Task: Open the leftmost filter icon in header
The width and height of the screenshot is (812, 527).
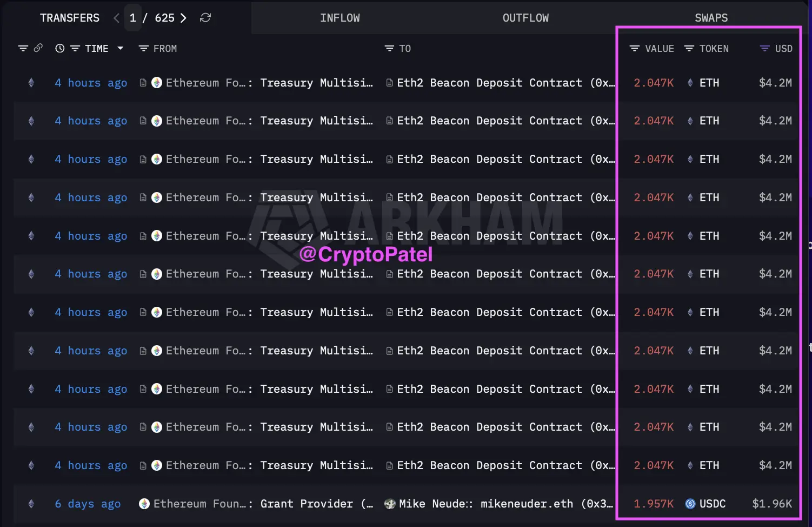Action: [x=23, y=48]
